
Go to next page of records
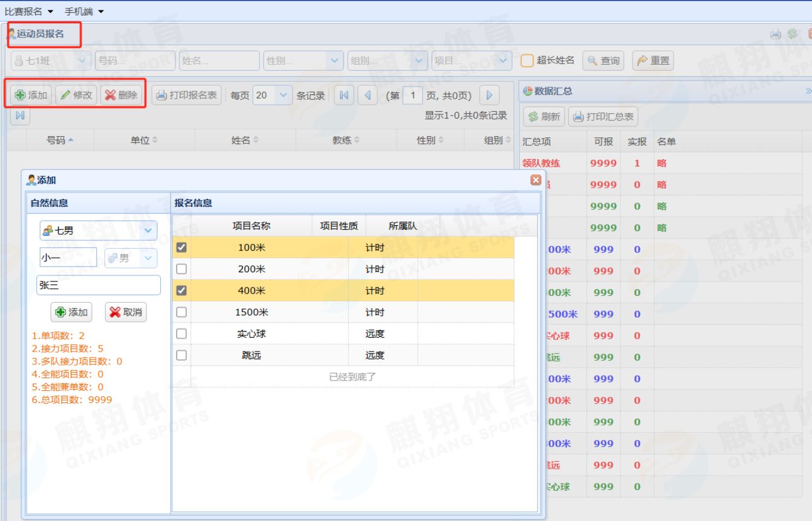[489, 95]
